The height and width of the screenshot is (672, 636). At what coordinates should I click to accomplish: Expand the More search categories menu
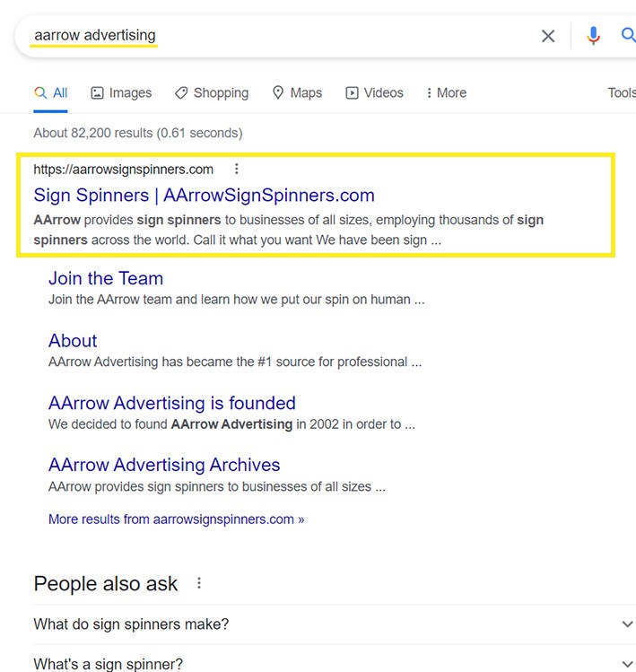coord(446,93)
